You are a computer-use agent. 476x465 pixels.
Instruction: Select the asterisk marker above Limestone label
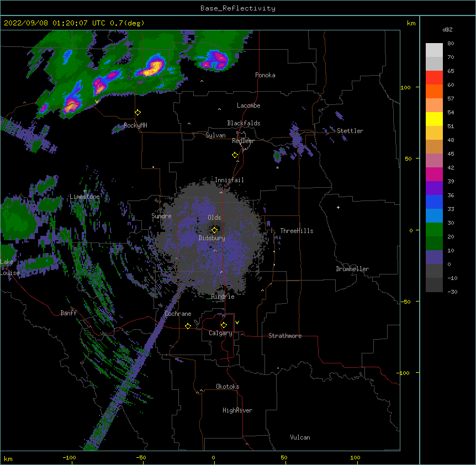(x=85, y=191)
